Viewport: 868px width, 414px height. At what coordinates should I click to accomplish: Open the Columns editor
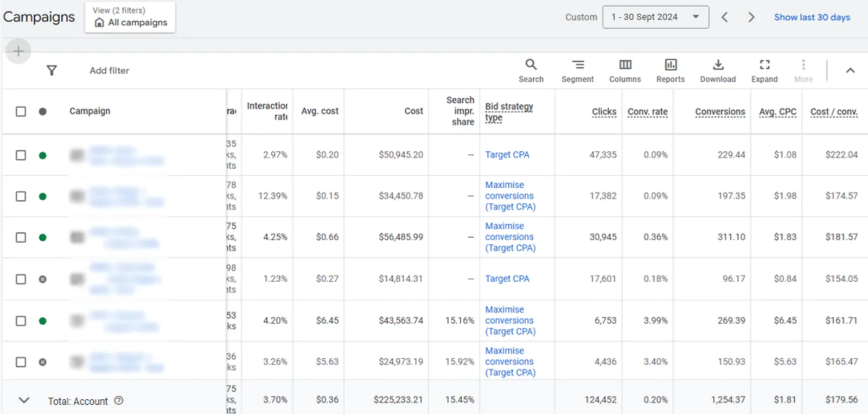pyautogui.click(x=625, y=71)
